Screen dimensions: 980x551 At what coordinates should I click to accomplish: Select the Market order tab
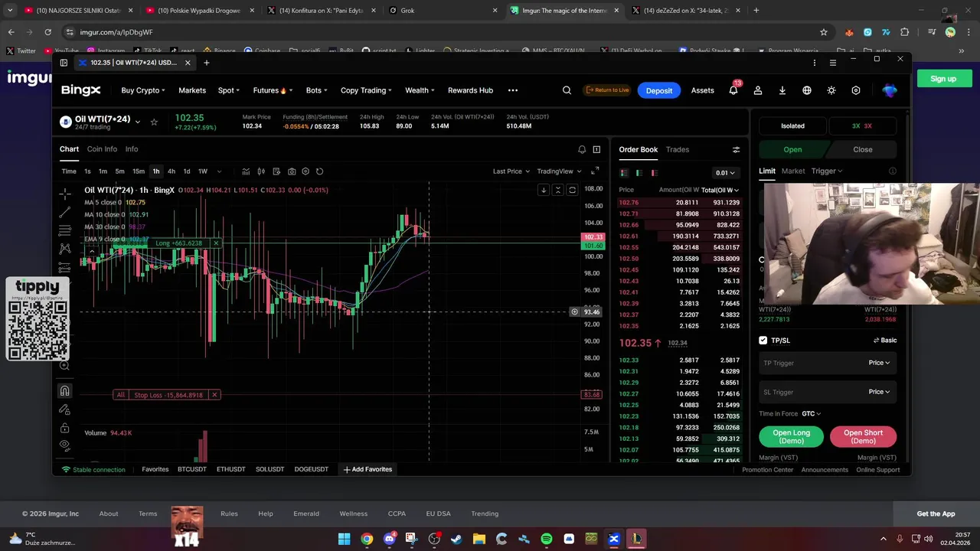[793, 171]
